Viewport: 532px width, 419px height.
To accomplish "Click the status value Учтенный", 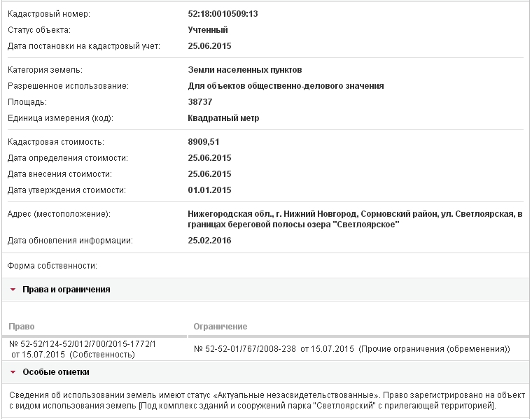I will [x=208, y=30].
